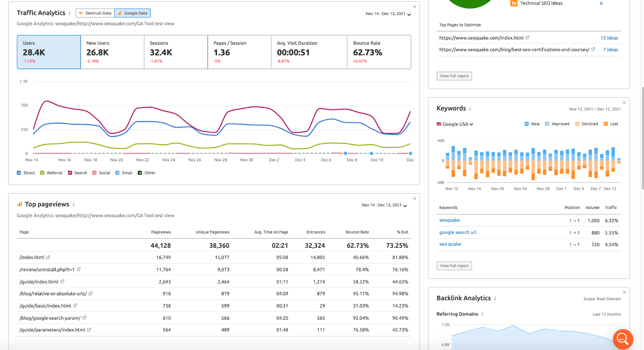Open the Top pageviews date range dropdown
This screenshot has height=350, width=644.
pos(384,205)
